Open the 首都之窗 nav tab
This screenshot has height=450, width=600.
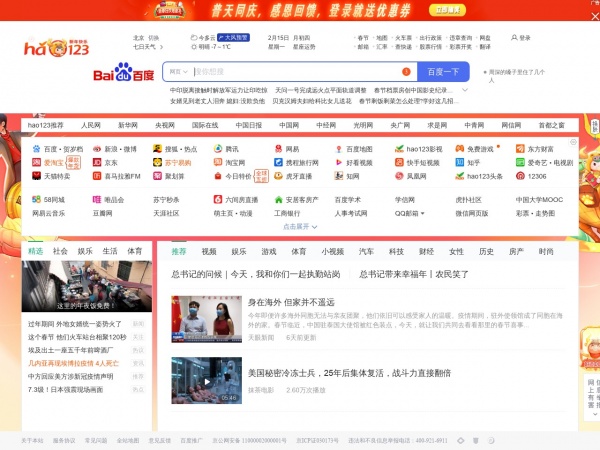[551, 125]
